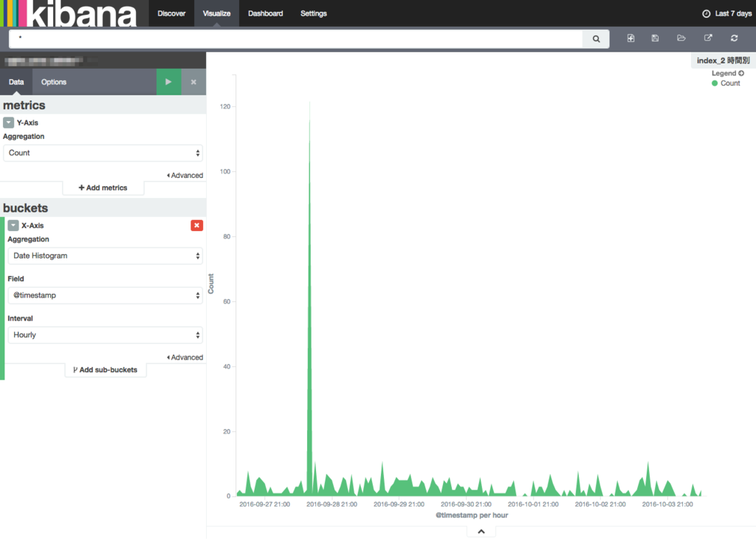756x539 pixels.
Task: Click the @timestamp per hour axis title
Action: point(472,515)
